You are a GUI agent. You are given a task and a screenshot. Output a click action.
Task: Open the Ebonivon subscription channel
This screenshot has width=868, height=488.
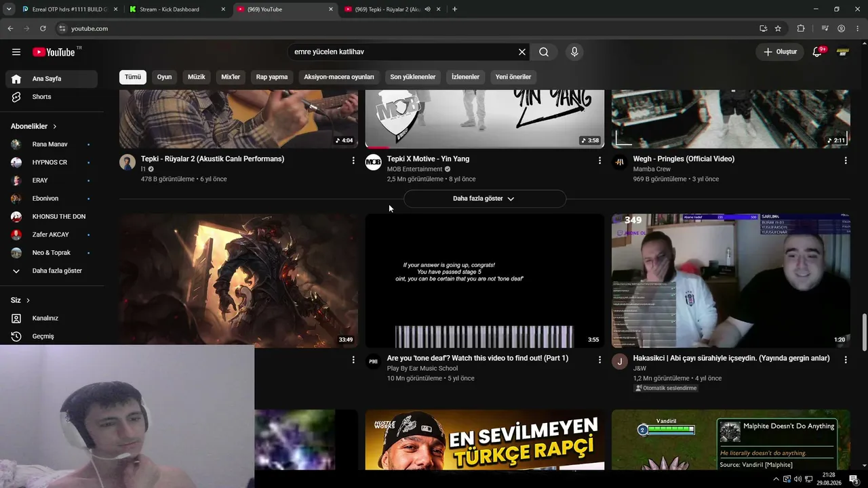pyautogui.click(x=52, y=199)
